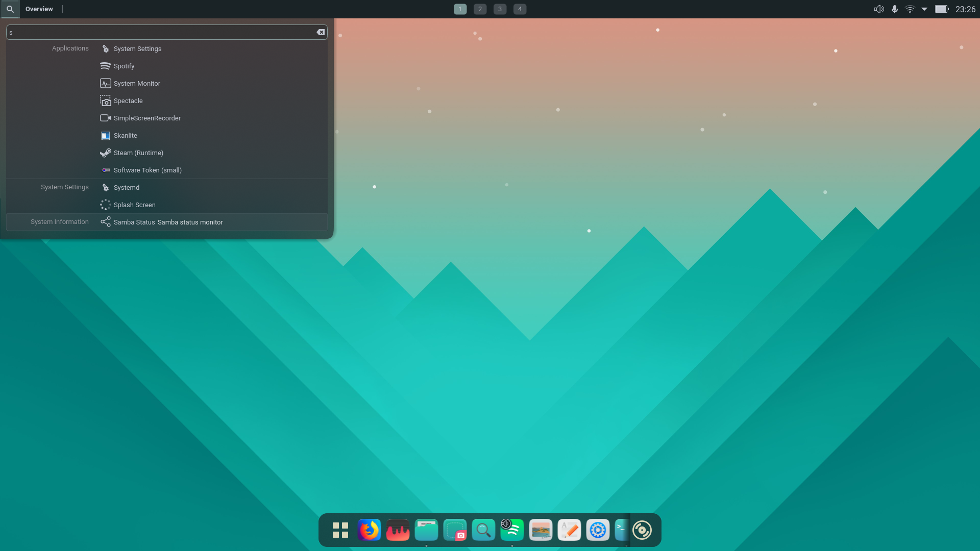Open the file manager folder in dock
This screenshot has height=551, width=980.
pos(426,530)
